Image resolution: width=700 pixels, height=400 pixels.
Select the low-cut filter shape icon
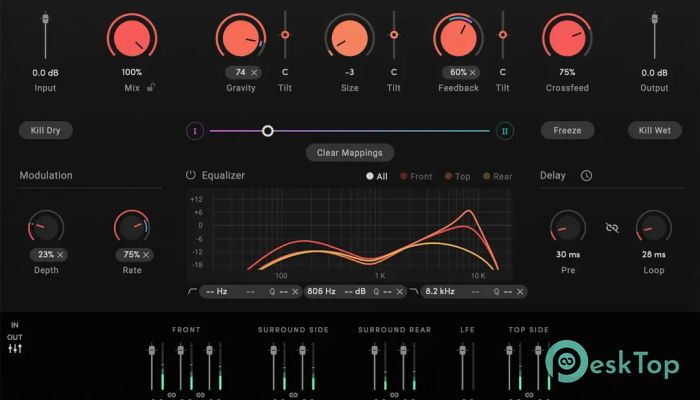pyautogui.click(x=192, y=291)
